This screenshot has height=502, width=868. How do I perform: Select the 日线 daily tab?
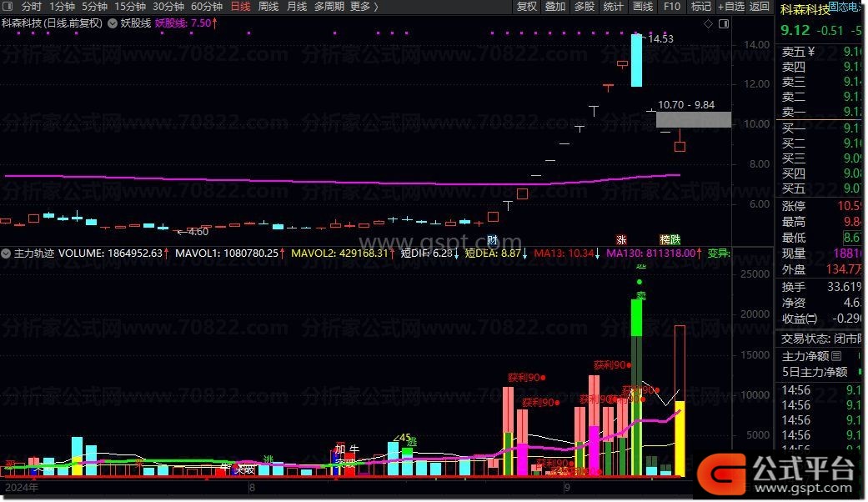pyautogui.click(x=240, y=7)
